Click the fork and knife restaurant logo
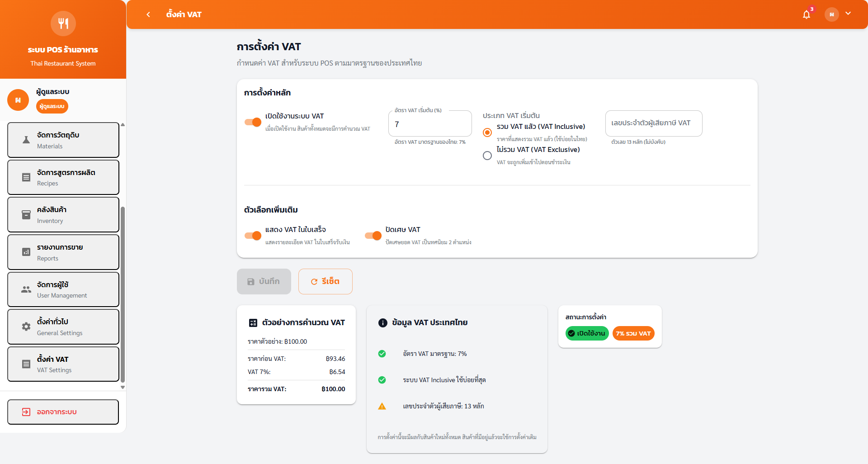 pyautogui.click(x=63, y=24)
